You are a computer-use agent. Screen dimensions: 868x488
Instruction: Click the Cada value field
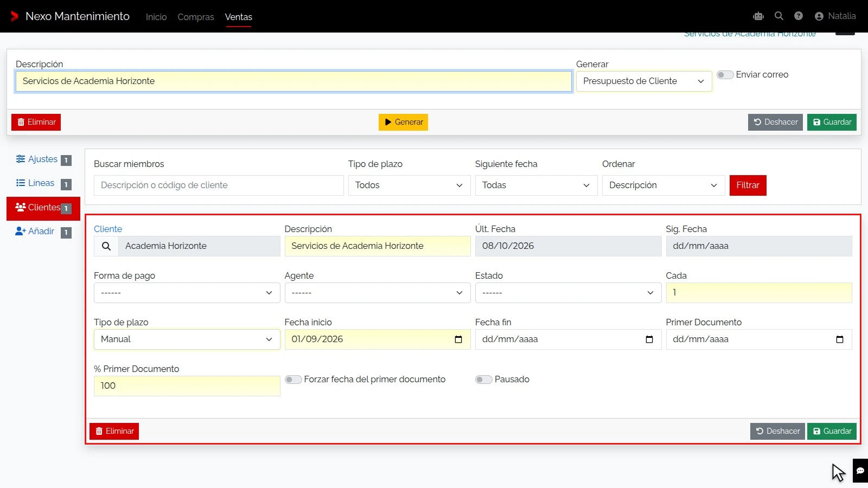click(759, 293)
